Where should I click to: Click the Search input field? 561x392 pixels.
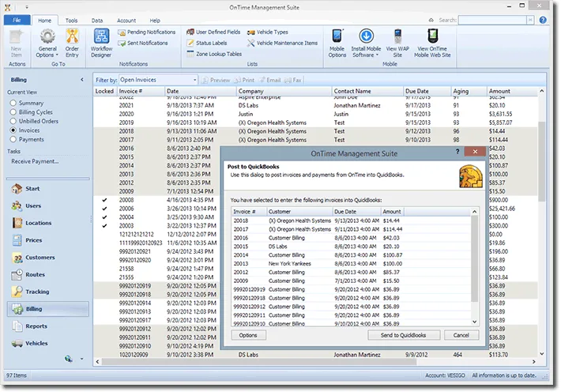[x=492, y=20]
